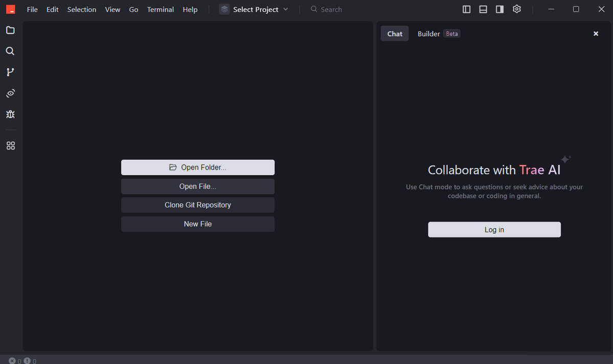Open the Terminal menu

coord(160,9)
